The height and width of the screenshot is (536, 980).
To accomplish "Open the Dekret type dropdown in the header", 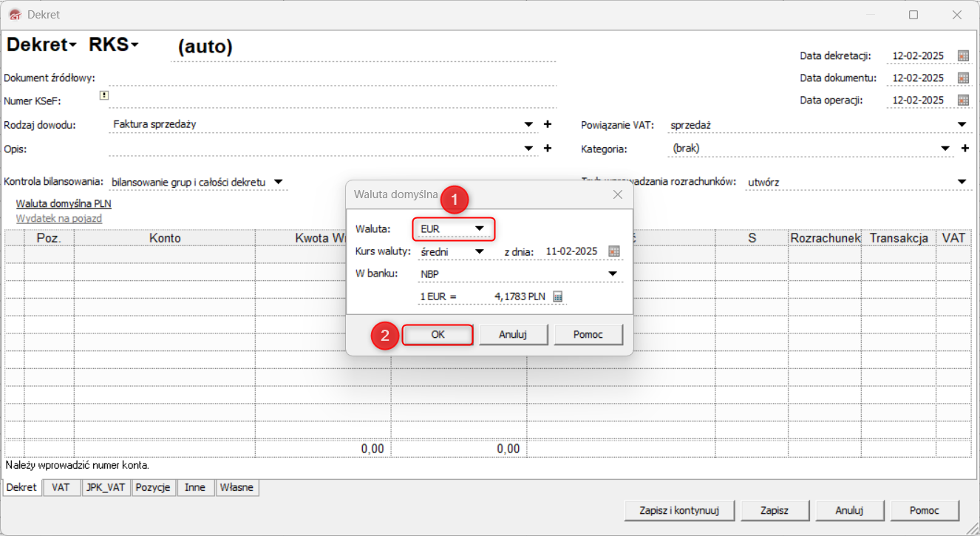I will (x=41, y=44).
